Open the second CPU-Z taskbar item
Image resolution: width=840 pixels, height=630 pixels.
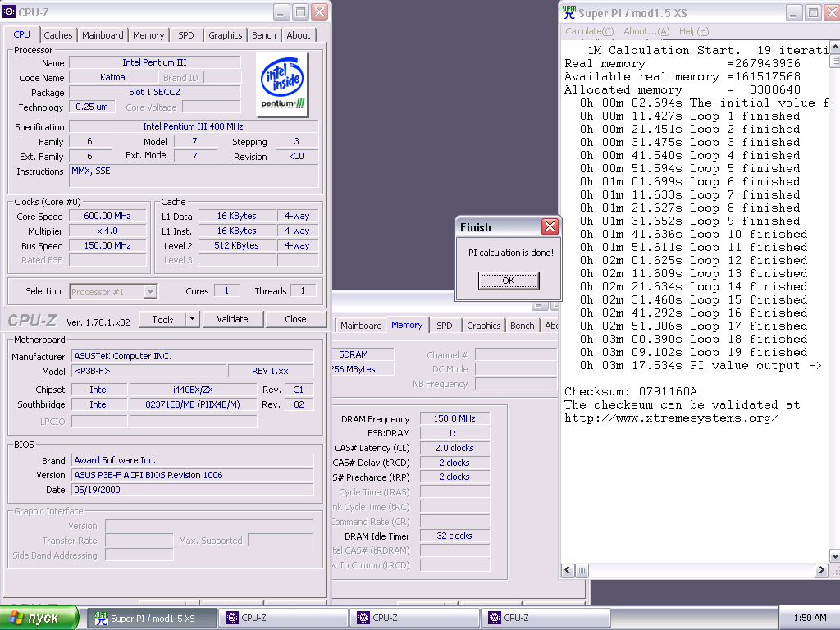point(415,619)
